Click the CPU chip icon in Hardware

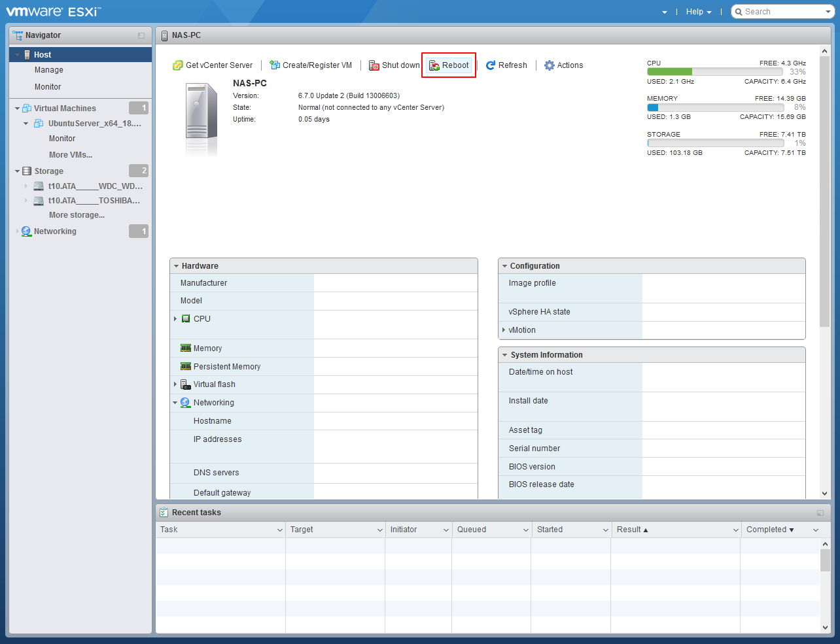[x=186, y=319]
